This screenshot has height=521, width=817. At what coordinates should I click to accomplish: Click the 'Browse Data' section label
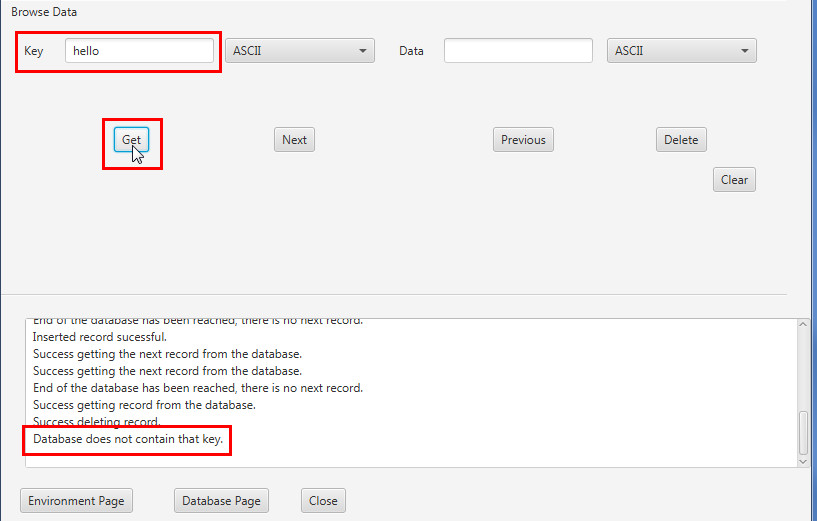44,12
